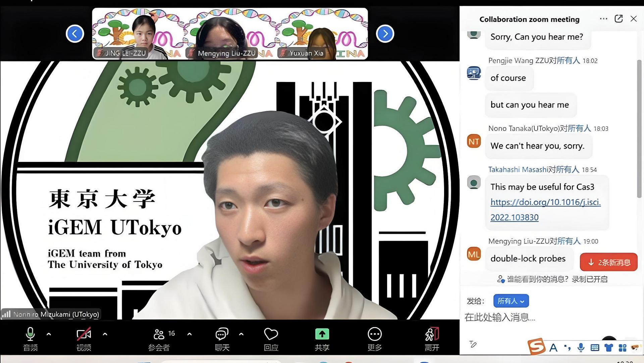Click the reactions heart icon
644x363 pixels.
tap(271, 334)
